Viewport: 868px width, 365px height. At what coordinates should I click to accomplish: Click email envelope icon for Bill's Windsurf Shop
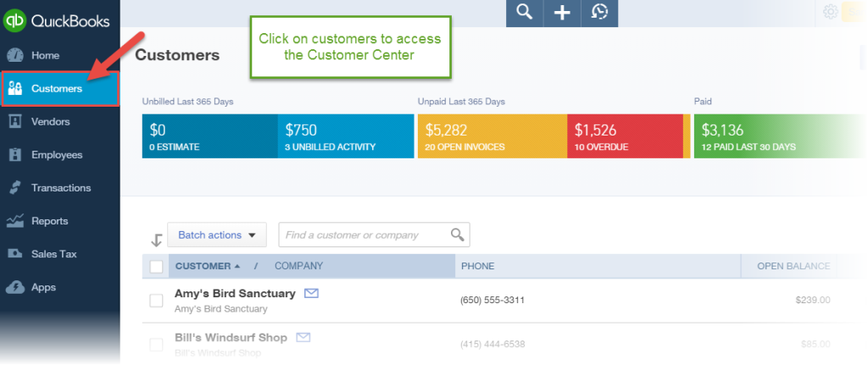pos(303,337)
